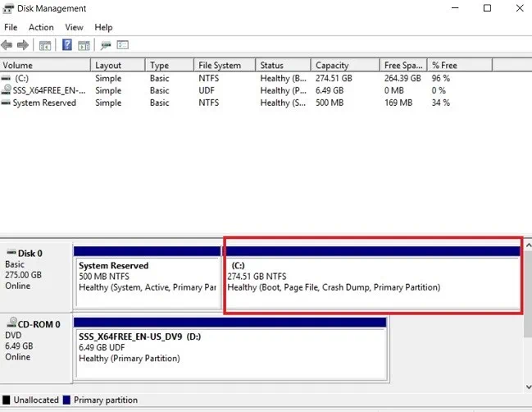
Task: Click the Show/Hide Action Pane icon
Action: [x=85, y=45]
